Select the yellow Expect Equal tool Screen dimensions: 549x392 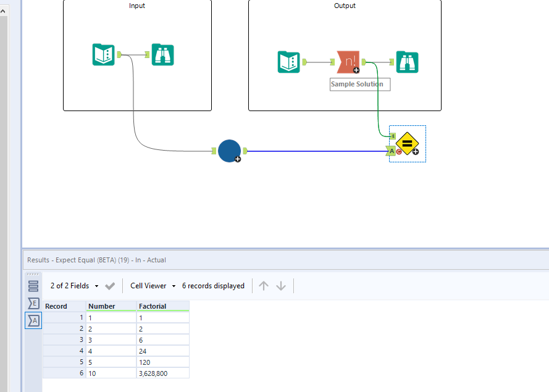(x=407, y=143)
